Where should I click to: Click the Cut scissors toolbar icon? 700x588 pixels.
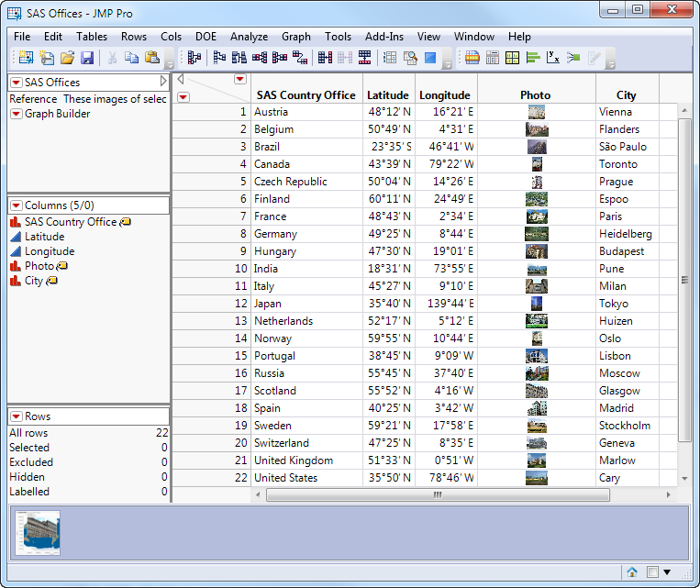tap(112, 58)
